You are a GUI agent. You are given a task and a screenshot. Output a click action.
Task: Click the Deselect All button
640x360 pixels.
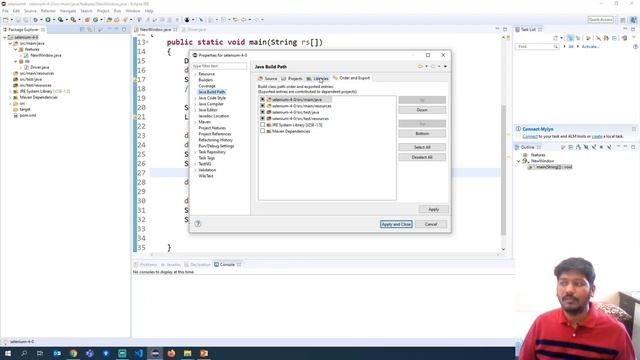coord(422,157)
